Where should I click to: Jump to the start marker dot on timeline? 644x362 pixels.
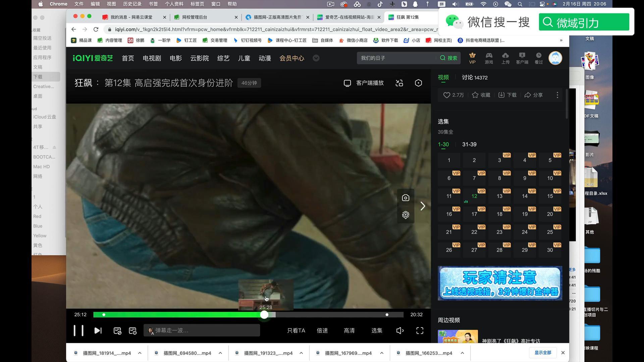pyautogui.click(x=104, y=314)
